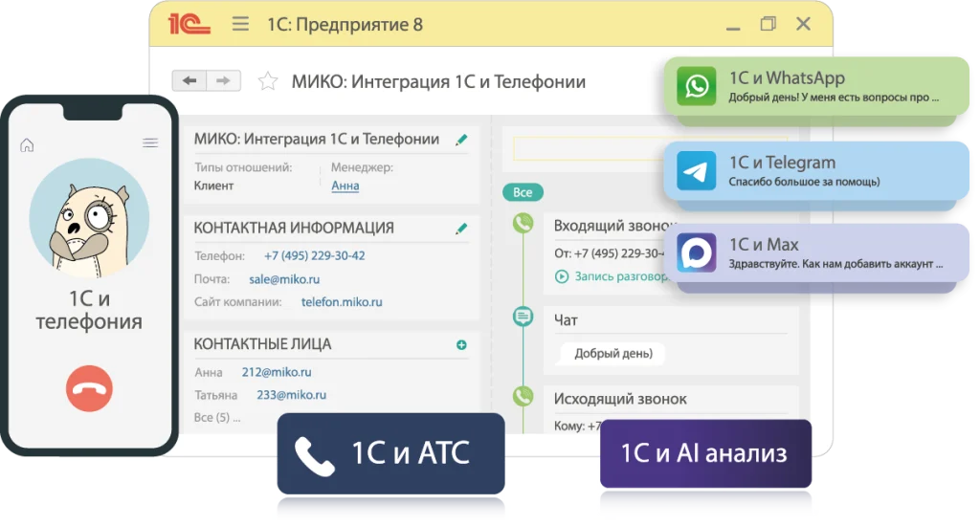Open the phone screen menu icon
Viewport: 980px width, 526px height.
pyautogui.click(x=150, y=143)
